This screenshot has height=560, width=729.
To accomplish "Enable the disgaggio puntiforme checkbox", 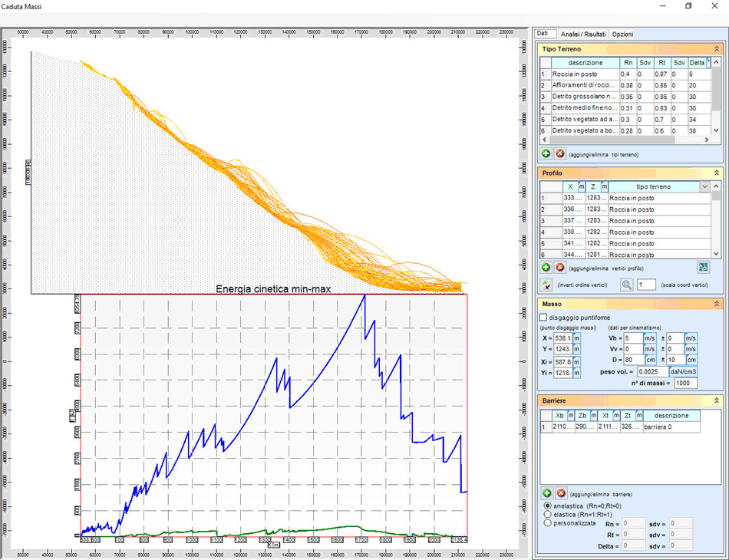I will tap(543, 317).
